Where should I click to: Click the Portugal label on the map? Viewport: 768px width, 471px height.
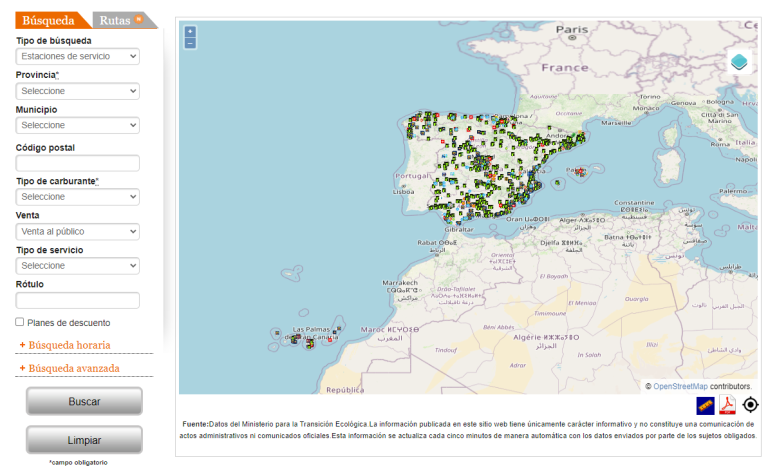point(412,176)
